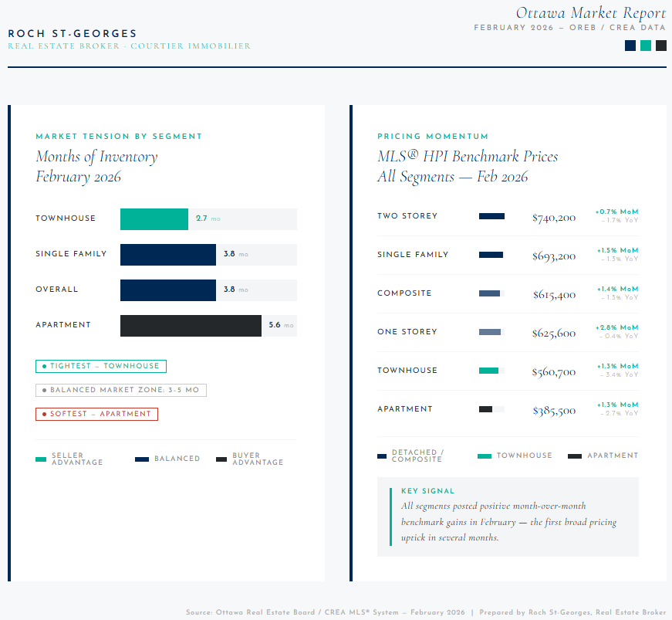Click the navy square in the header
The height and width of the screenshot is (620, 672).
coord(630,46)
